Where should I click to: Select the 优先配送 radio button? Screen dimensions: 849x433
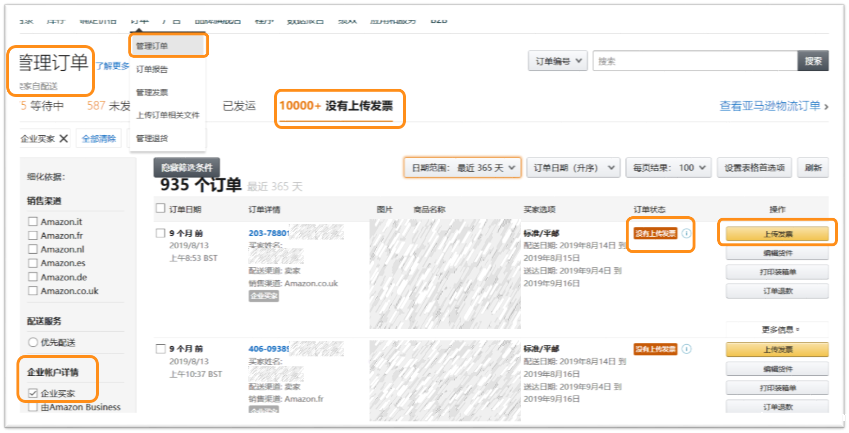click(34, 341)
